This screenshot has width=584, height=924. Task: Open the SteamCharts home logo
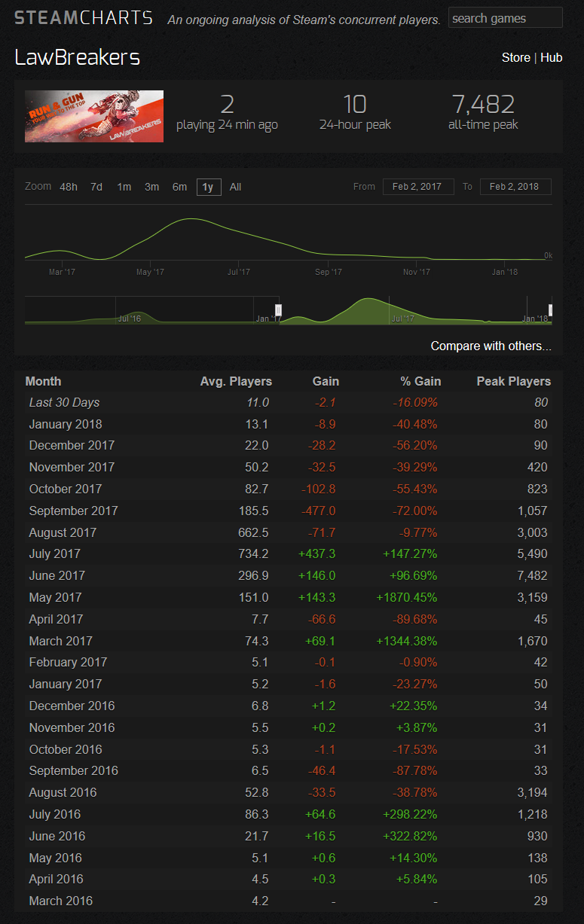(x=84, y=18)
